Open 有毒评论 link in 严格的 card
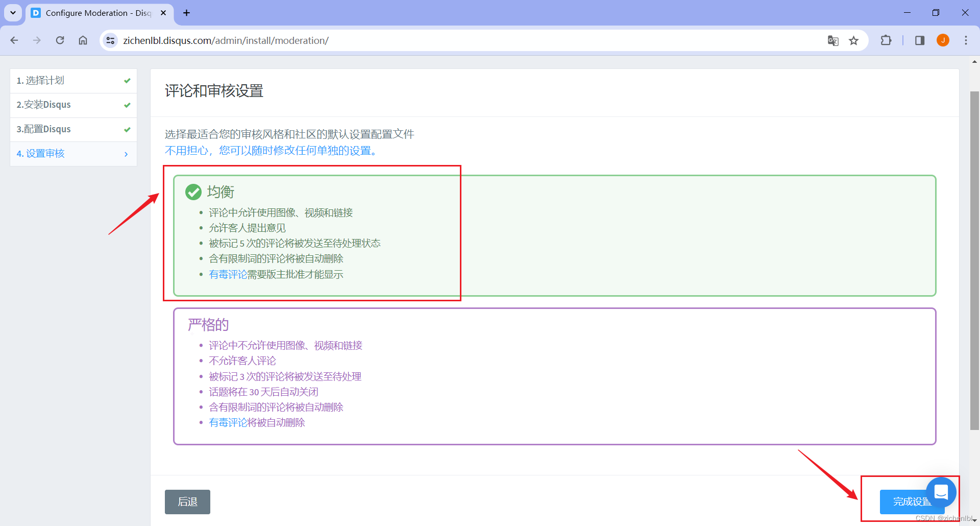Screen dimensions: 980x526 click(x=228, y=422)
